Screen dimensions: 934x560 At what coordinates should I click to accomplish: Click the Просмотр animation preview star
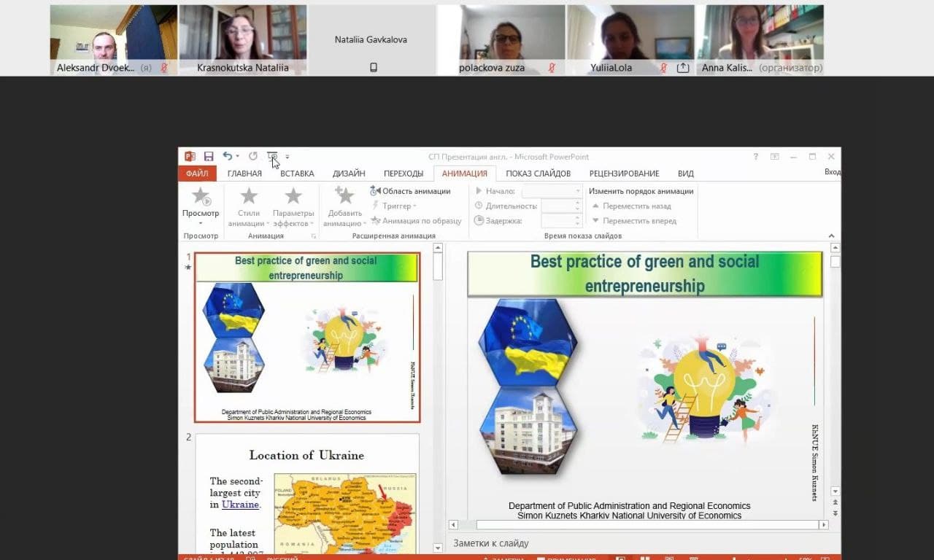(201, 197)
